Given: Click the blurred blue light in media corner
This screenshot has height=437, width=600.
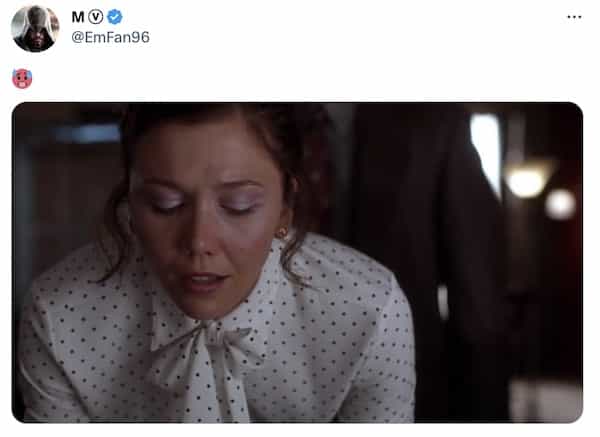Looking at the screenshot, I should [x=88, y=134].
